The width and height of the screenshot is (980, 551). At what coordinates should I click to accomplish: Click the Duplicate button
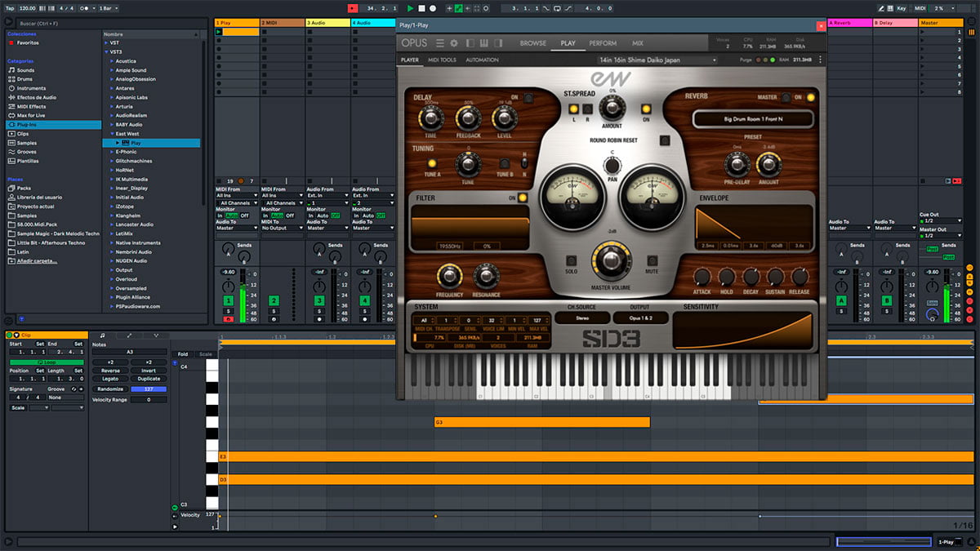[149, 379]
